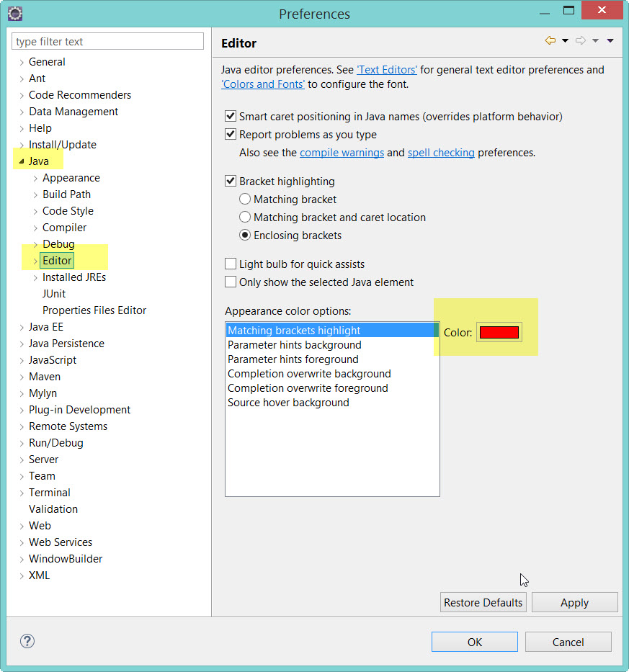629x672 pixels.
Task: Expand the Run/Debug node
Action: (x=22, y=444)
